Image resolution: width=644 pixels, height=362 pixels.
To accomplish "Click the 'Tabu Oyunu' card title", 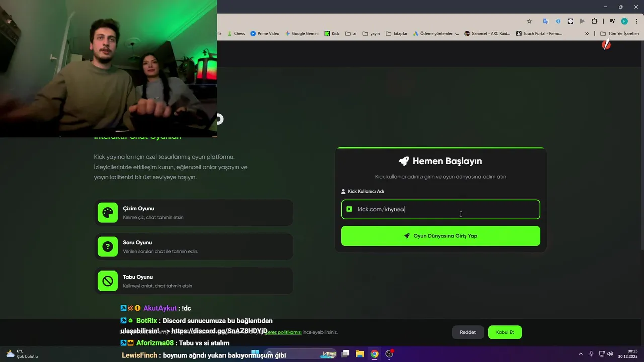I will click(138, 277).
